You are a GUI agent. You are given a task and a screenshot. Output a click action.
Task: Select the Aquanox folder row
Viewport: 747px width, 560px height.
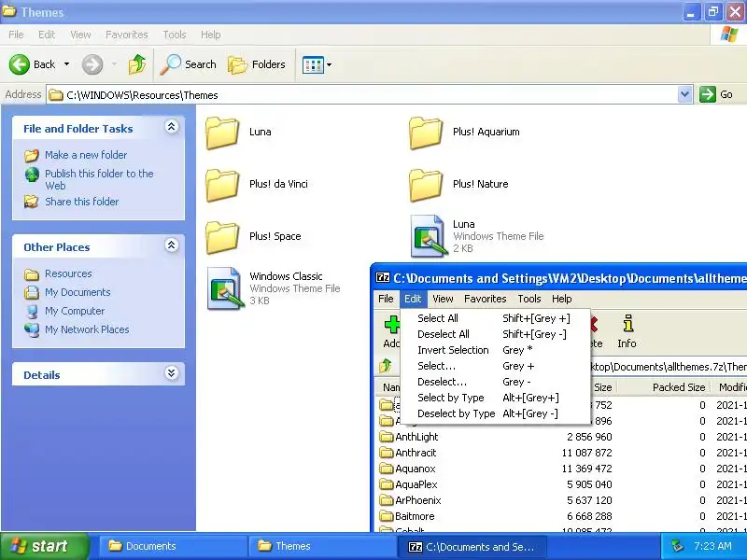pyautogui.click(x=562, y=469)
